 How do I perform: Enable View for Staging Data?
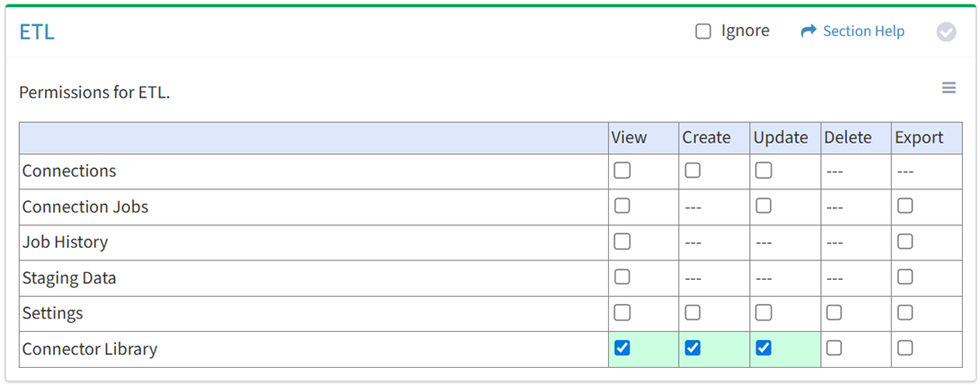click(x=622, y=277)
